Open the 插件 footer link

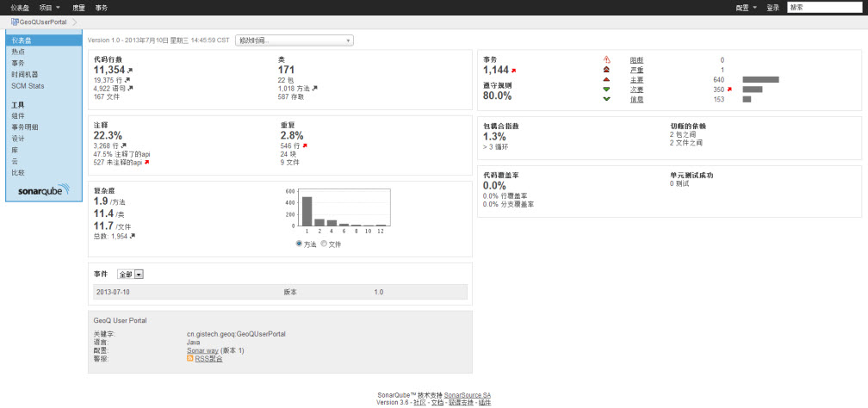pyautogui.click(x=484, y=403)
